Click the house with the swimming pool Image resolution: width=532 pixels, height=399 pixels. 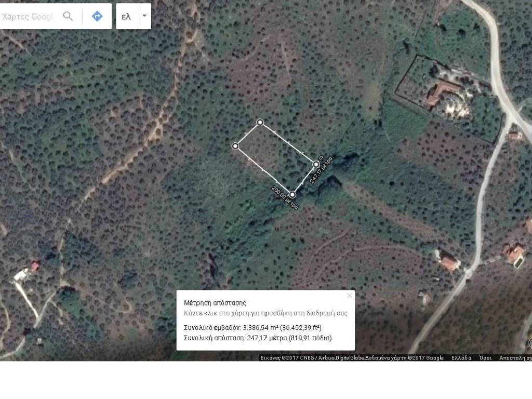coord(514,254)
